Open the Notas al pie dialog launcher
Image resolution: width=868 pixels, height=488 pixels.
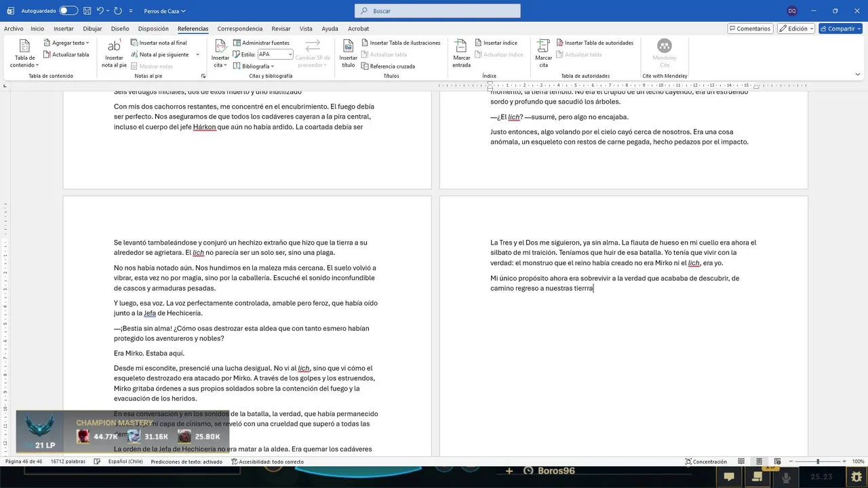pos(203,76)
